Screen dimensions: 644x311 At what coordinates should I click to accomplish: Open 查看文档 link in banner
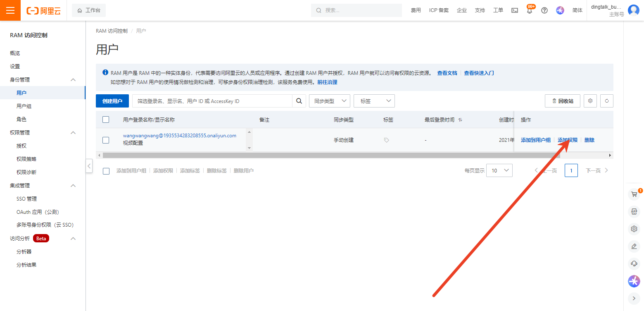click(x=447, y=73)
